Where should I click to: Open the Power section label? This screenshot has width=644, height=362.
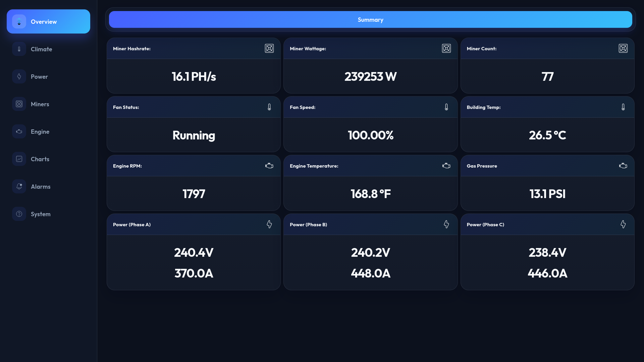39,76
